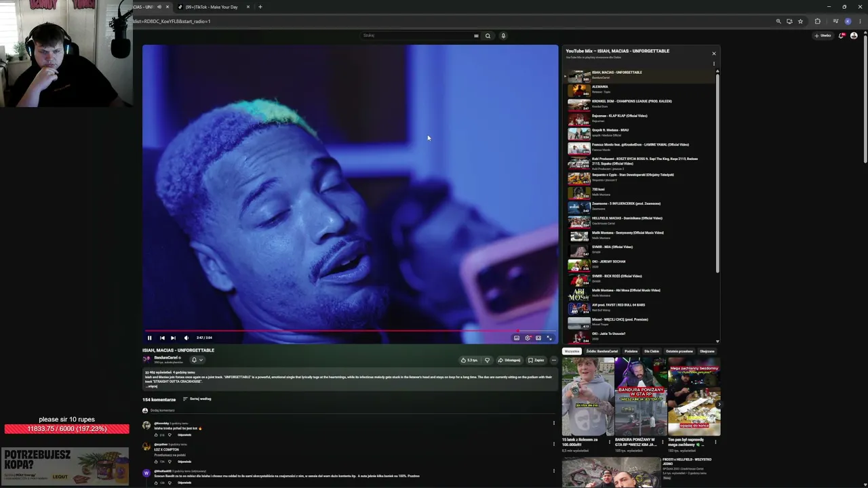This screenshot has width=868, height=488.
Task: Open the YouTube Mix playlist options menu
Action: pyautogui.click(x=713, y=64)
